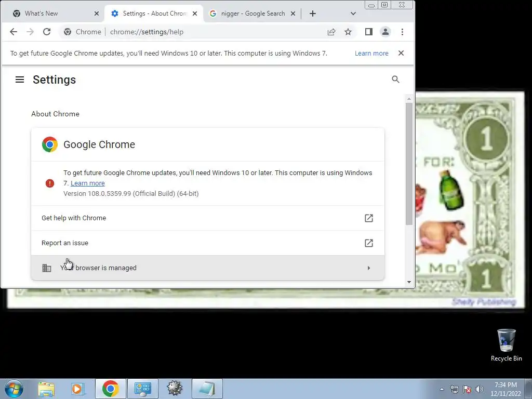Show hidden system tray icons
The height and width of the screenshot is (399, 532).
[x=442, y=389]
